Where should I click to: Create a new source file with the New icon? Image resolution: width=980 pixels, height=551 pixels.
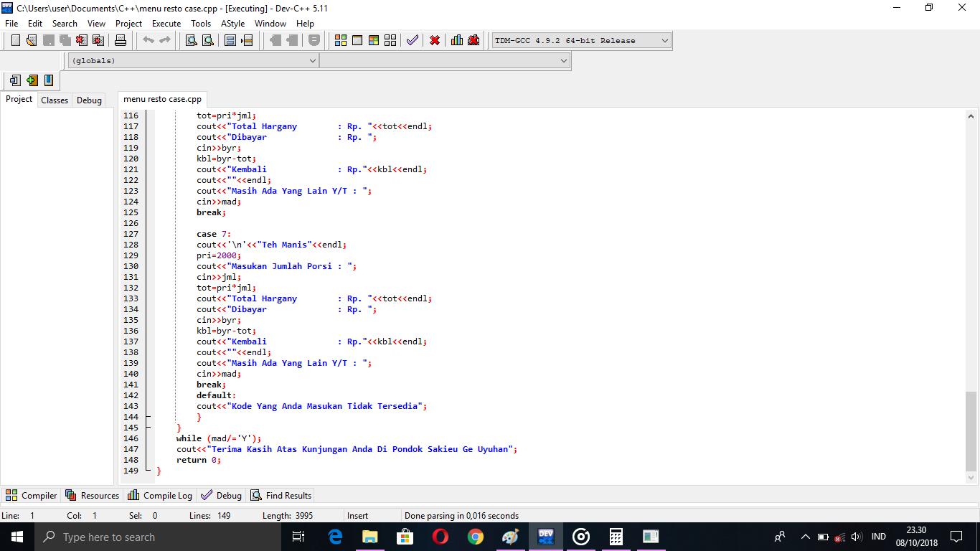click(15, 40)
